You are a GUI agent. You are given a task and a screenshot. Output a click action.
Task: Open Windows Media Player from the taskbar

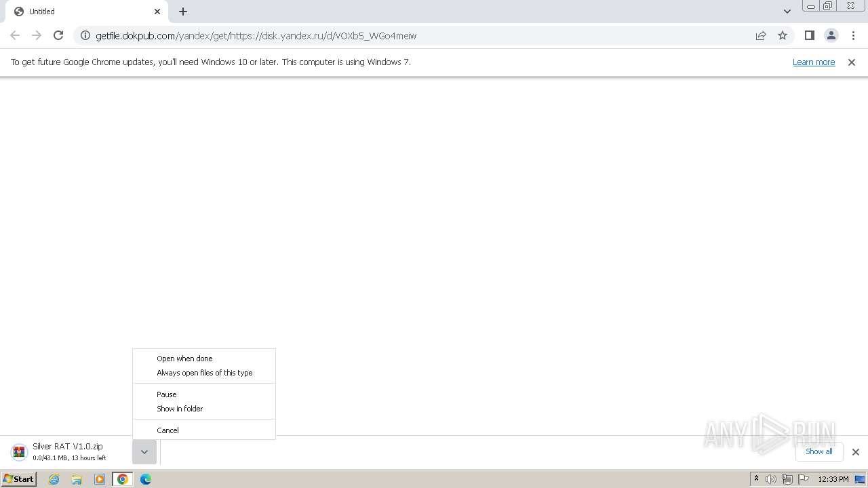pos(100,479)
